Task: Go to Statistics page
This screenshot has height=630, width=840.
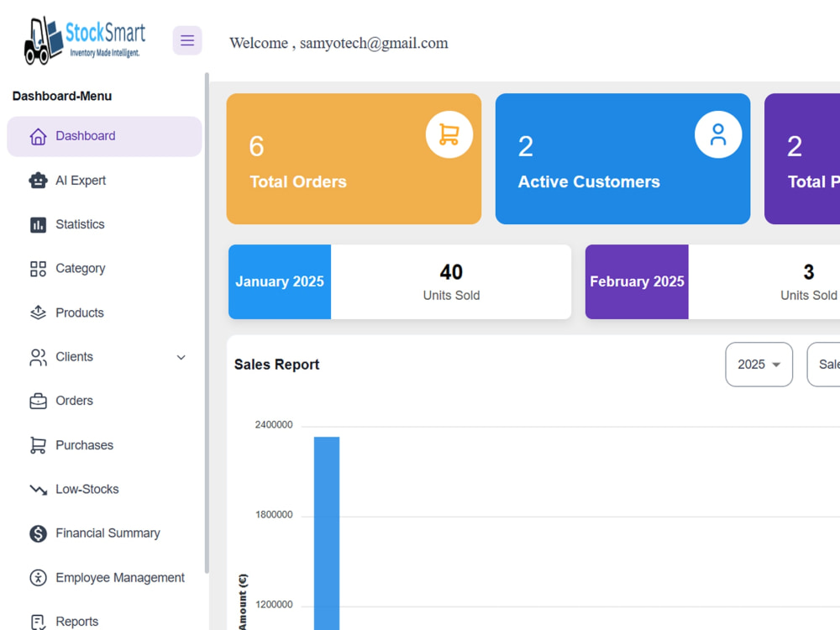Action: 104,224
